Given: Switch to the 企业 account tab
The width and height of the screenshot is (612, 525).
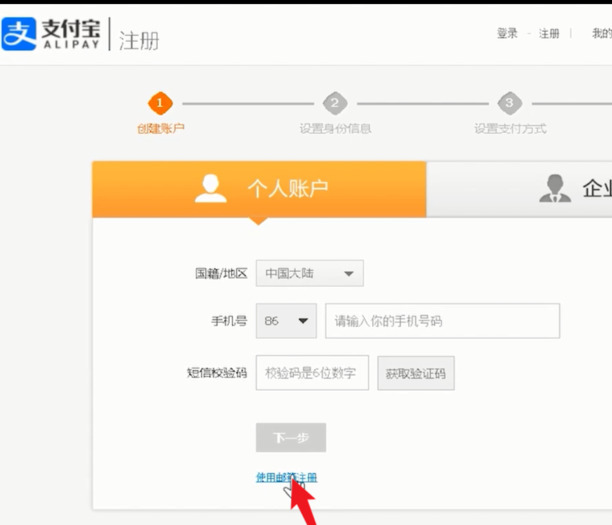Looking at the screenshot, I should click(519, 189).
